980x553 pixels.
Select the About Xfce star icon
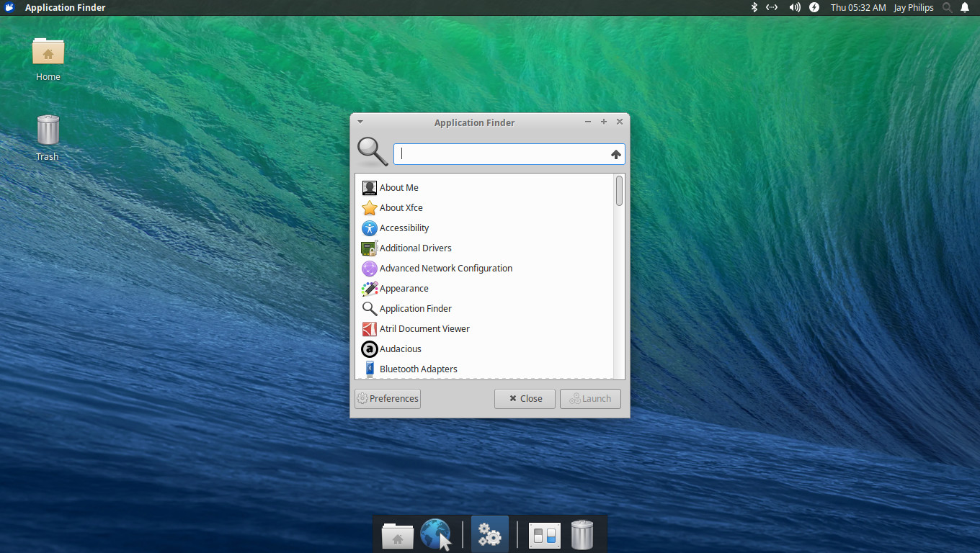tap(369, 208)
